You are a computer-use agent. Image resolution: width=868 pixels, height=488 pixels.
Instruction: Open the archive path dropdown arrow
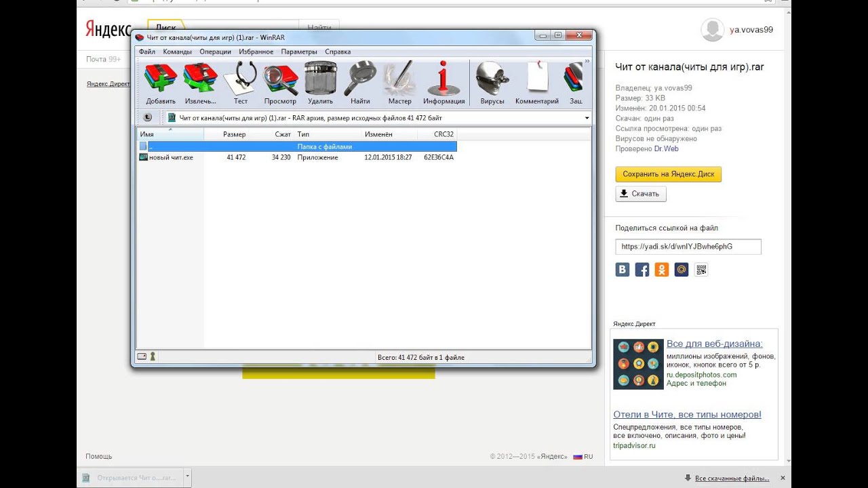click(x=587, y=118)
